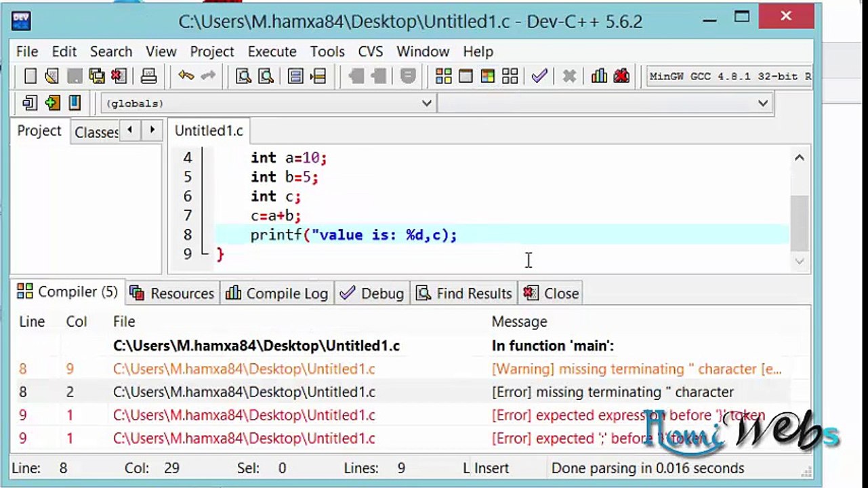868x488 pixels.
Task: Open the Tools menu
Action: point(328,52)
